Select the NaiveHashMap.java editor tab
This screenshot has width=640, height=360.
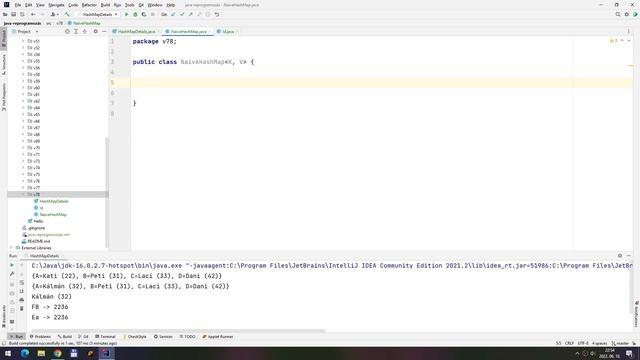(x=189, y=31)
